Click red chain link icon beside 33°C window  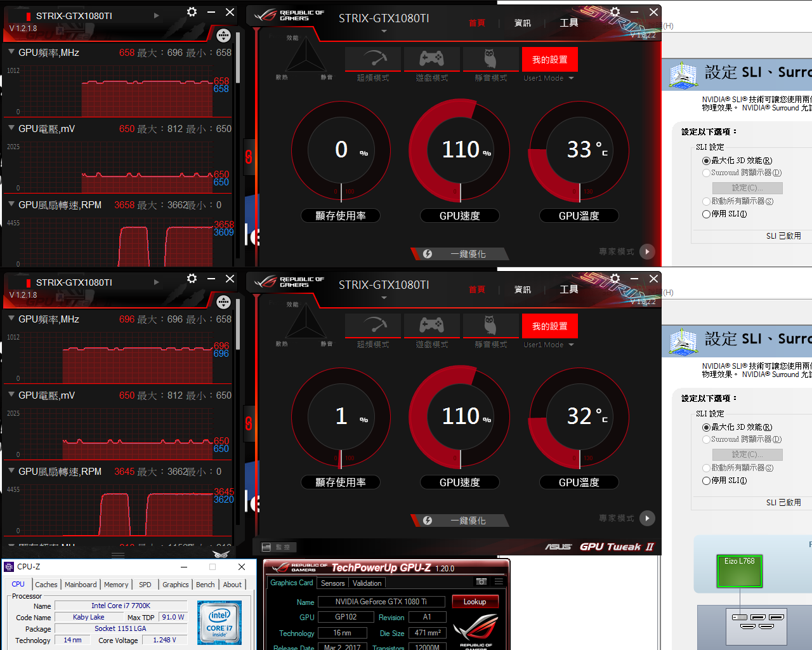(249, 156)
